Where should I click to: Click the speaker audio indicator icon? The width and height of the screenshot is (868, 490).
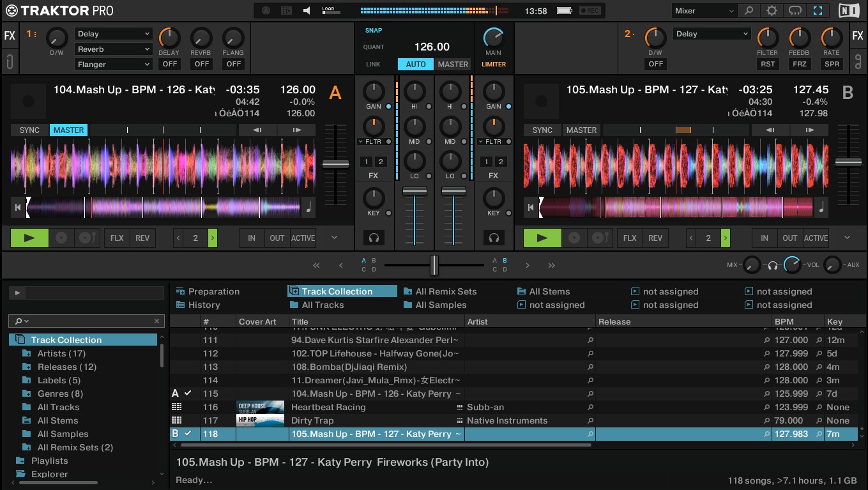click(307, 11)
